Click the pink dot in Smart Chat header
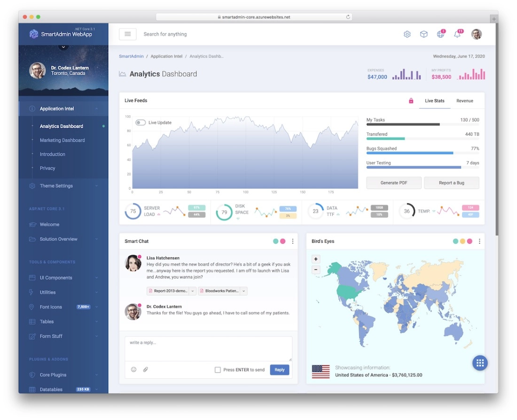This screenshot has height=420, width=517. coord(283,241)
